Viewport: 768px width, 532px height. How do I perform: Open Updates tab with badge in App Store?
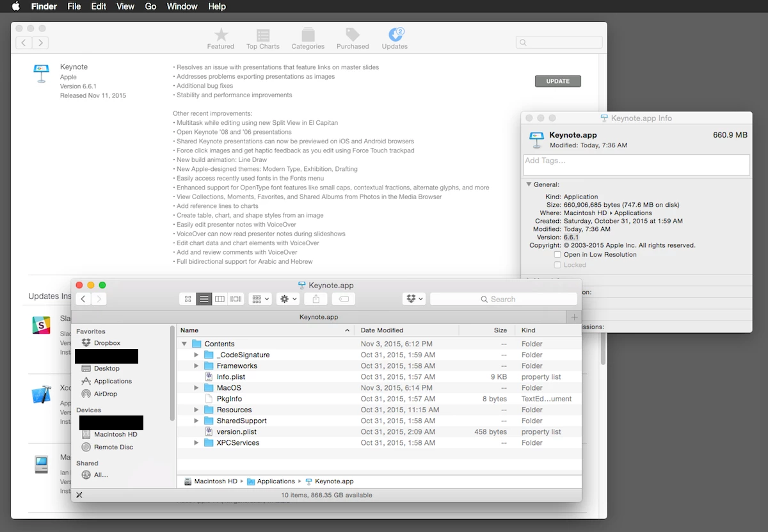(395, 38)
